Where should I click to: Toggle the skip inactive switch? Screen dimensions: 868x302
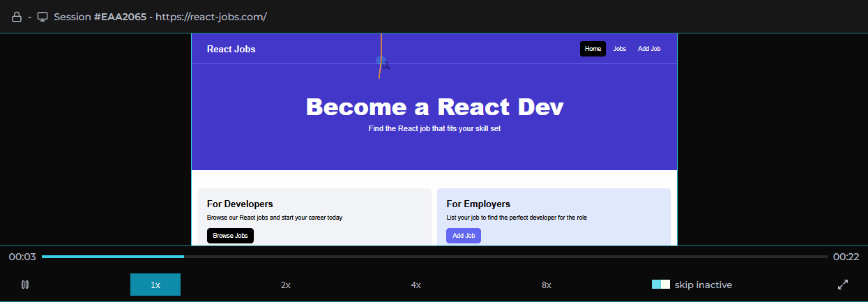coord(660,285)
